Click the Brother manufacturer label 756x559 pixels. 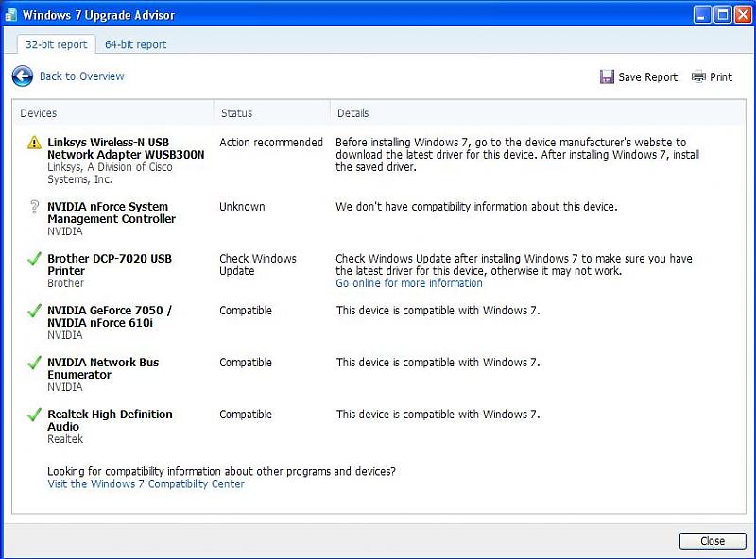click(x=65, y=283)
